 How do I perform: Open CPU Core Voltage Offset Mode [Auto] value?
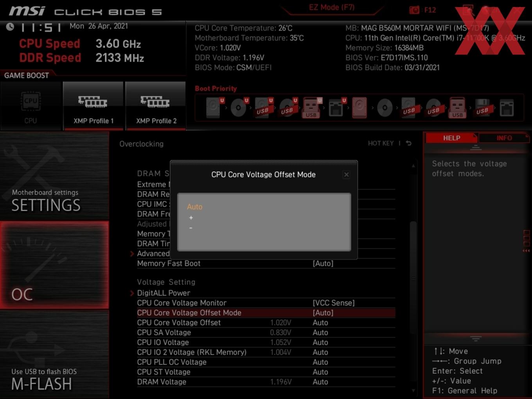pos(323,313)
